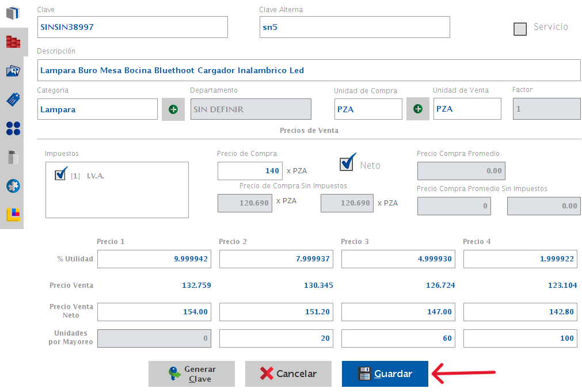The height and width of the screenshot is (392, 582).
Task: Select the blue medical cross sidebar icon
Action: [x=13, y=186]
